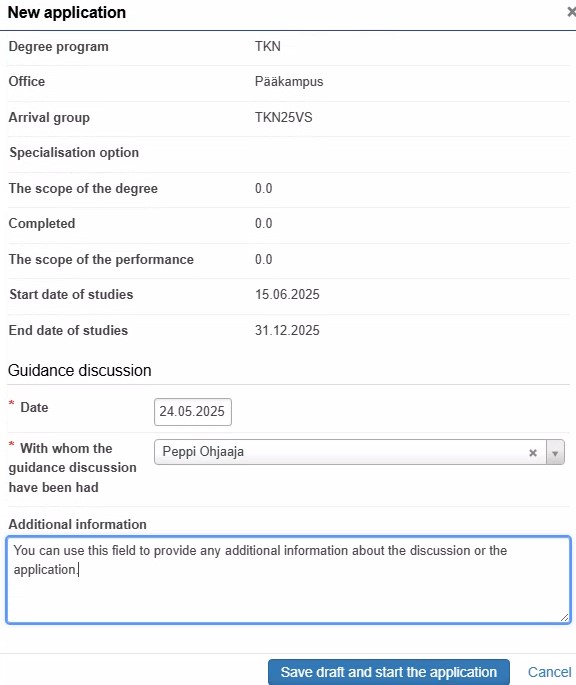Grab the textarea resize handle corner
The width and height of the screenshot is (576, 685).
coord(565,617)
